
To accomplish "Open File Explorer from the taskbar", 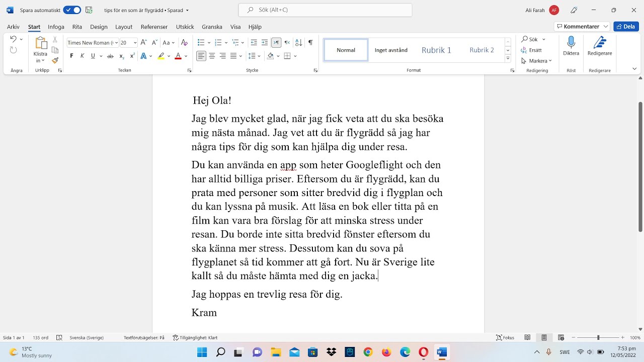I will point(276,352).
